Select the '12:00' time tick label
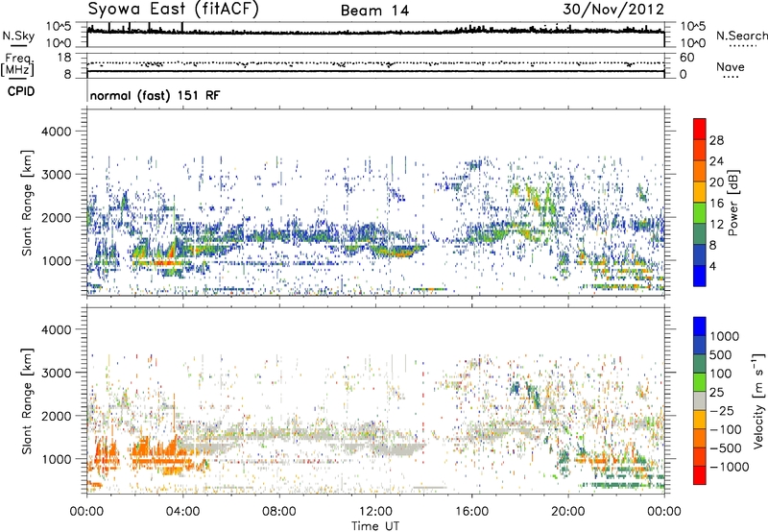Screen dimensions: 768x532 375,512
